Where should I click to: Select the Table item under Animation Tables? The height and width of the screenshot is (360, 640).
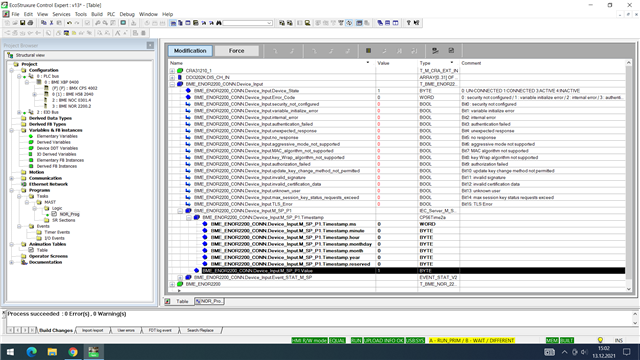click(42, 250)
